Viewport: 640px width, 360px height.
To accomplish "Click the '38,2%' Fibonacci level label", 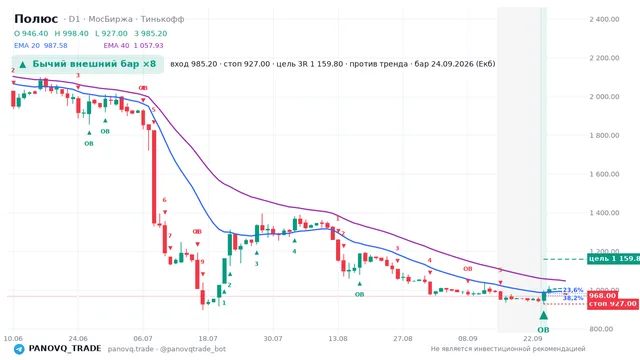I will [x=573, y=298].
